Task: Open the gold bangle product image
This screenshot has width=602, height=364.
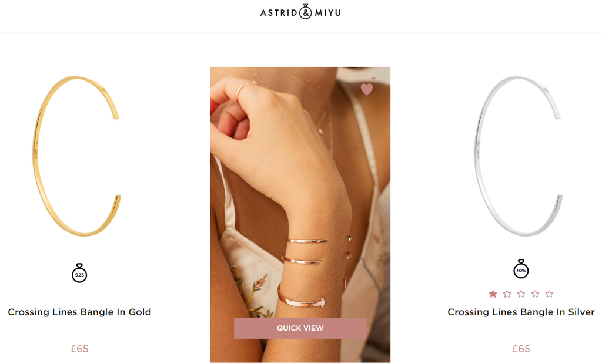Action: coord(77,156)
